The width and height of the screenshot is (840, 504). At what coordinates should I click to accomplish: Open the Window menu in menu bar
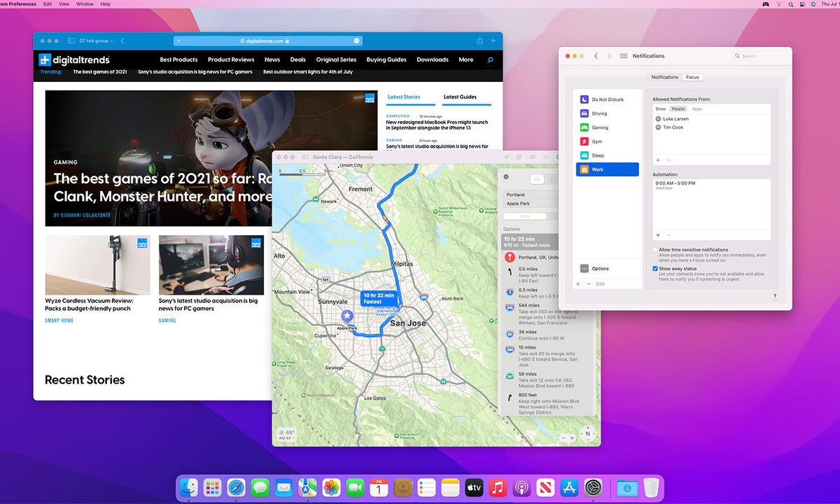(x=85, y=4)
